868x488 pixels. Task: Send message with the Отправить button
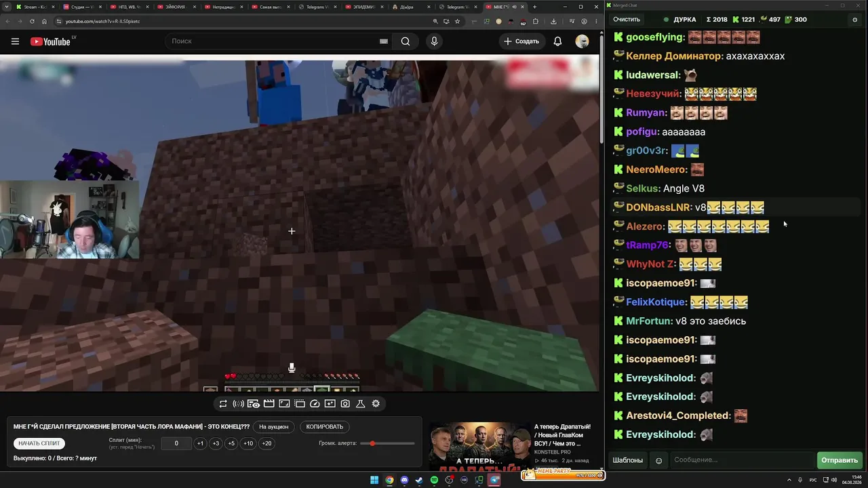(x=840, y=460)
